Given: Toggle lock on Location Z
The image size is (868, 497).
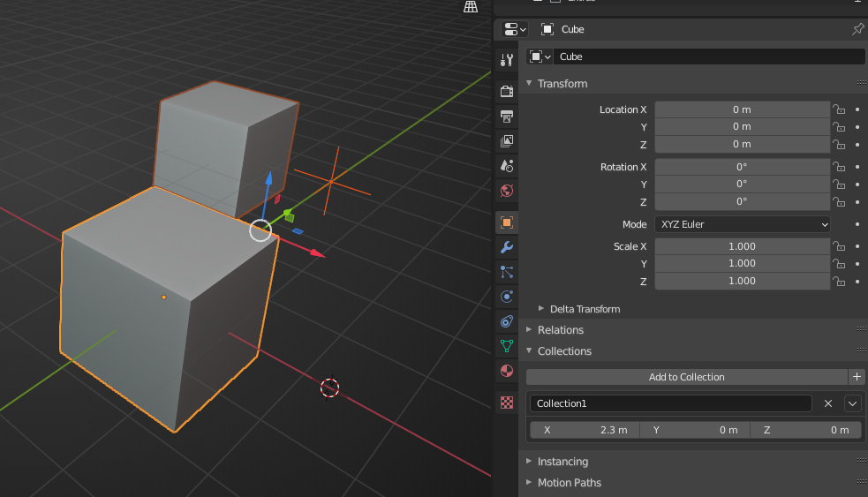Looking at the screenshot, I should 839,145.
